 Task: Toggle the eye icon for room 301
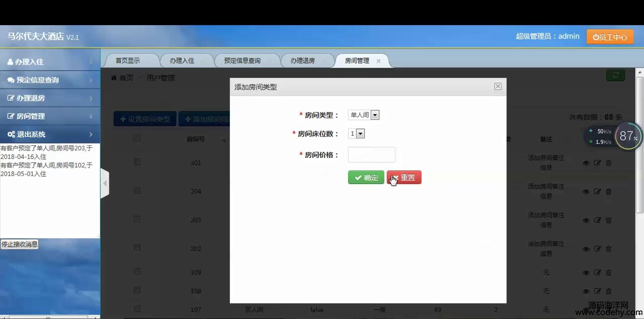(x=586, y=163)
